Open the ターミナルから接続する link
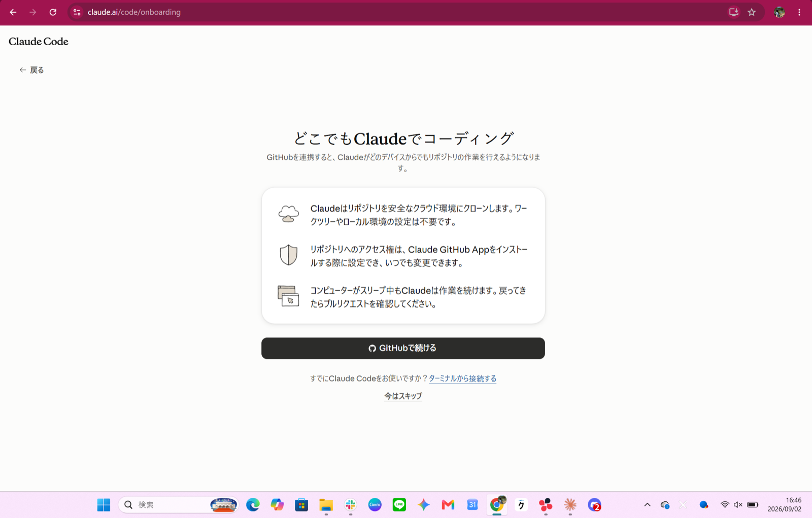812x518 pixels. tap(462, 378)
